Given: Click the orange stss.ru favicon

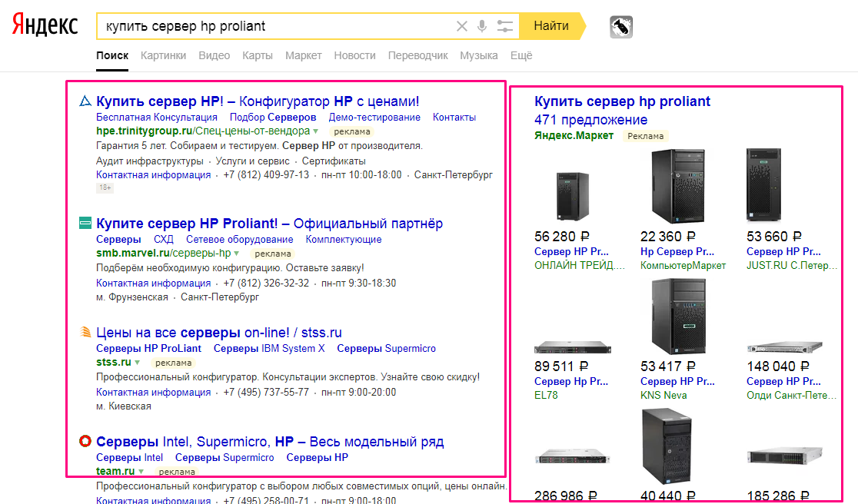Looking at the screenshot, I should click(85, 332).
